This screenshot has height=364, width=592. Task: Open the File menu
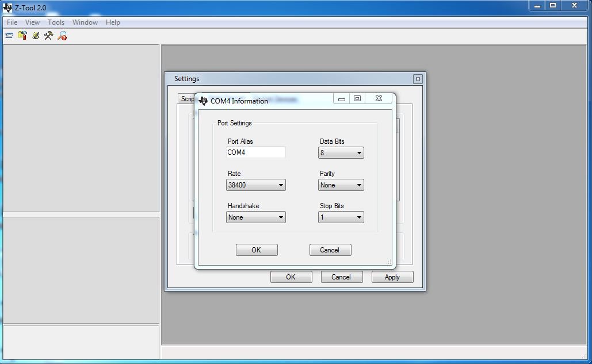(12, 22)
